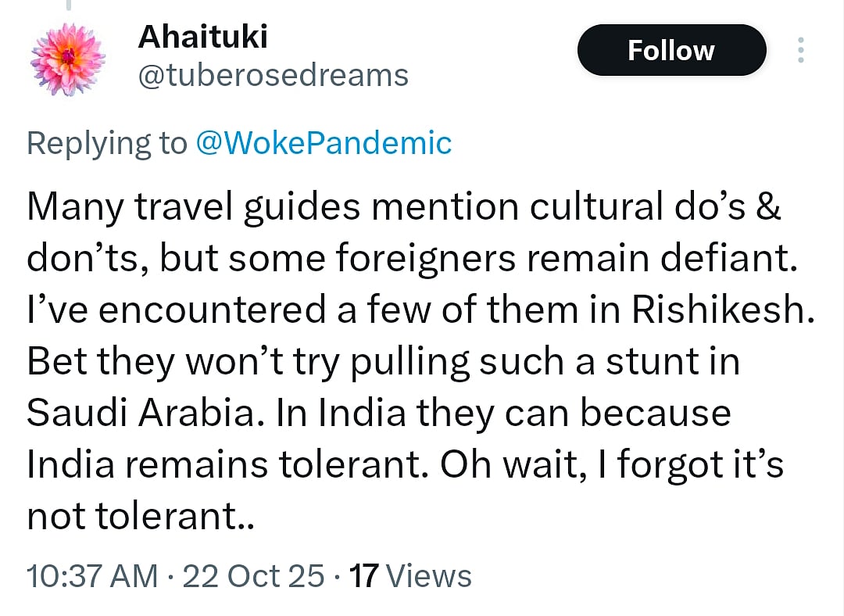This screenshot has width=844, height=616.
Task: Click "Saudi Arabia" in the tweet text
Action: (x=140, y=414)
